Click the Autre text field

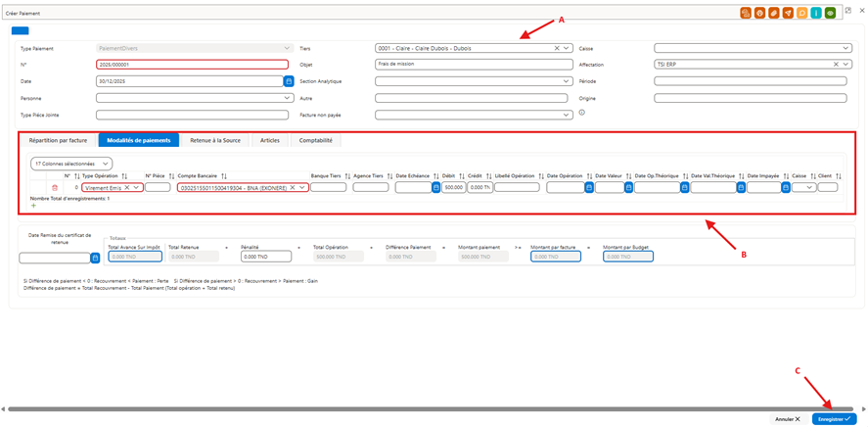click(x=471, y=98)
